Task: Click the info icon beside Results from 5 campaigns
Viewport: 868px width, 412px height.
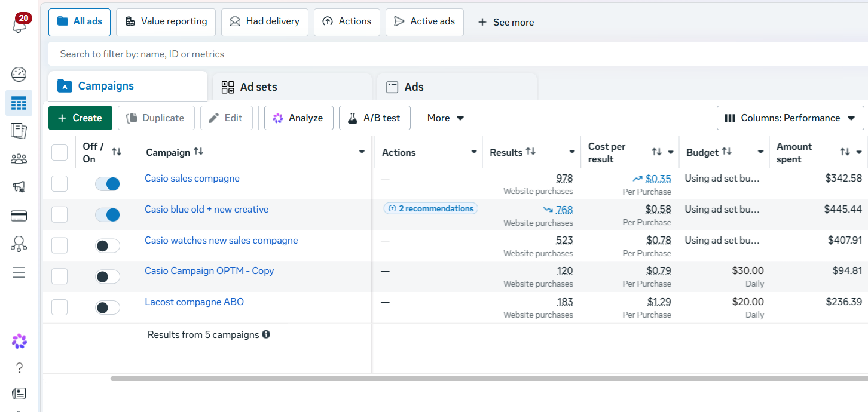Action: pyautogui.click(x=266, y=334)
